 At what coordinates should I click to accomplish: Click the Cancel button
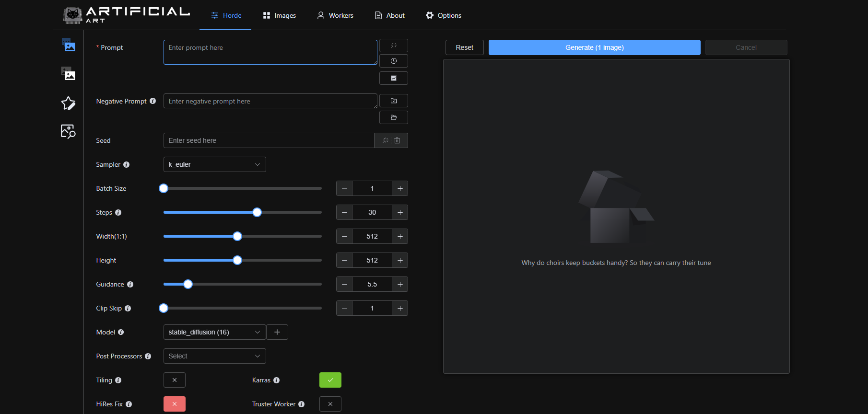coord(746,47)
